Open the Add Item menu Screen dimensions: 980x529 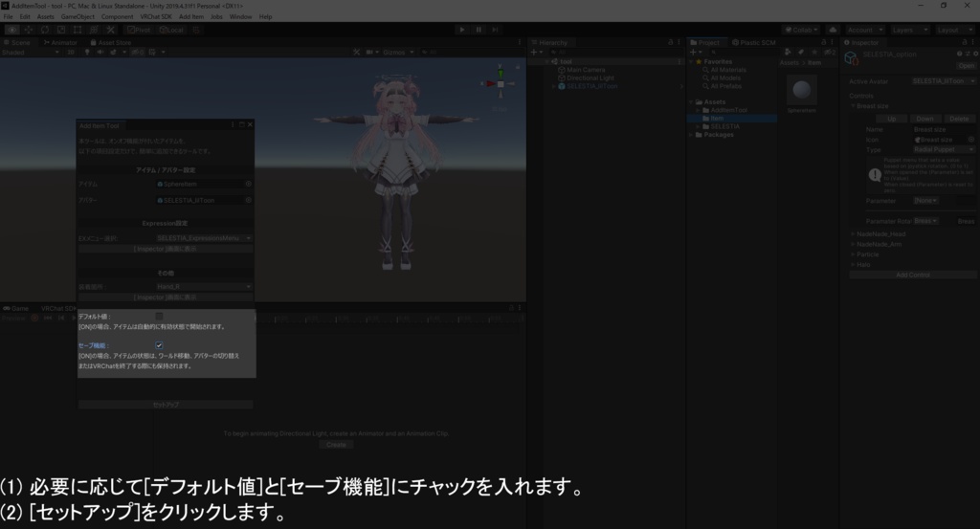191,17
